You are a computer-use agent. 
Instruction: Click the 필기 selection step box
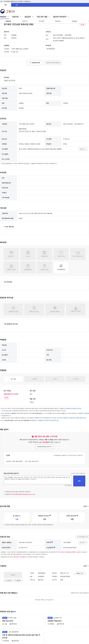coord(55,379)
